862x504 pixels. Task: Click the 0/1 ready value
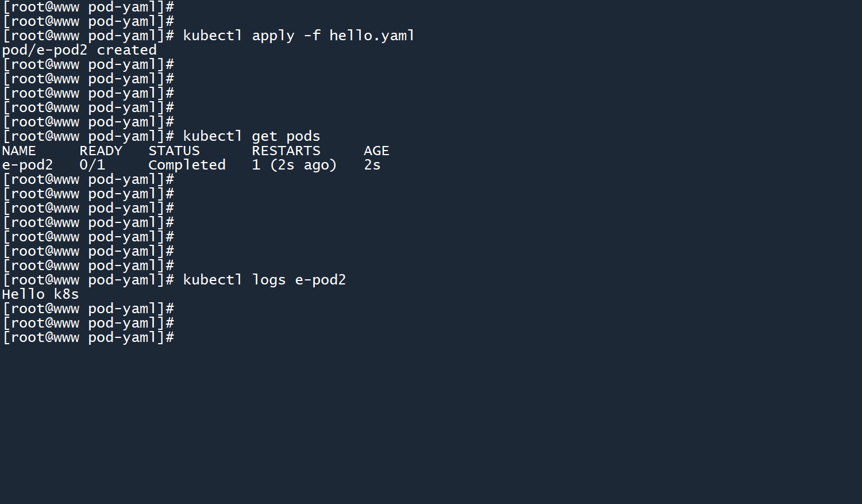pyautogui.click(x=93, y=165)
